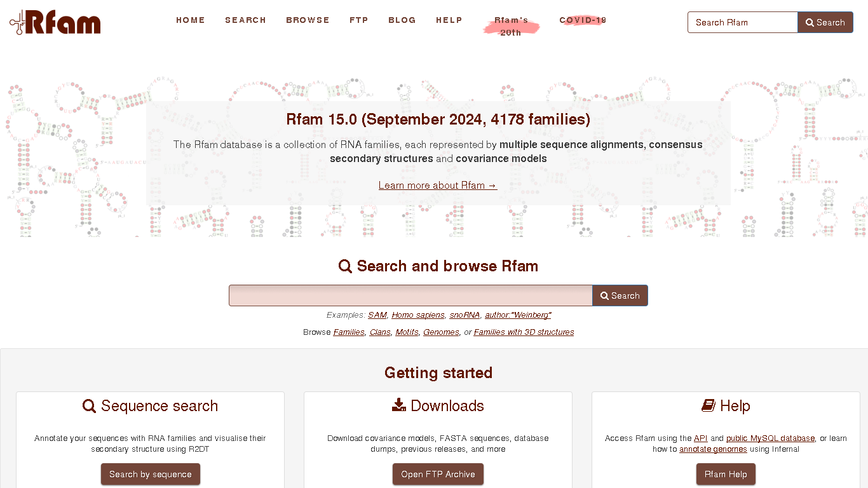Click the Rfam logo in header

(x=55, y=22)
